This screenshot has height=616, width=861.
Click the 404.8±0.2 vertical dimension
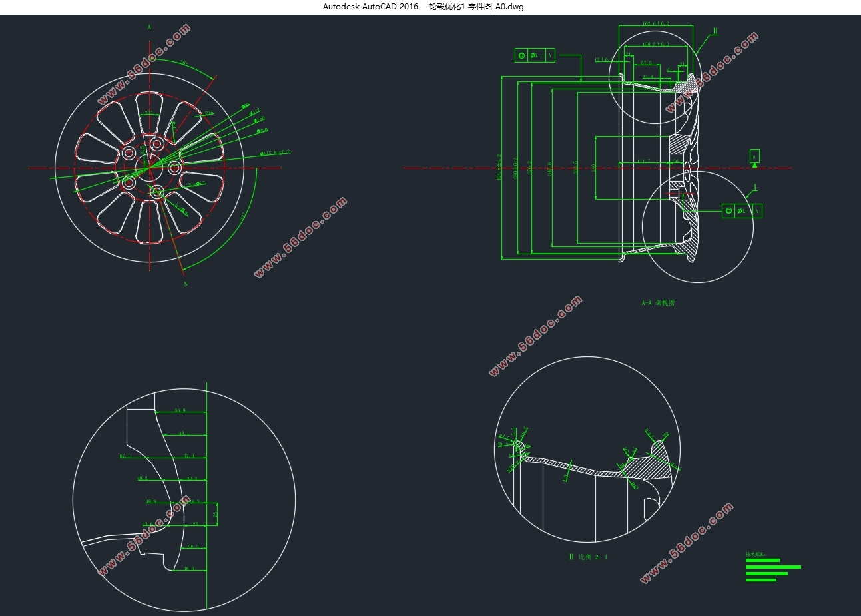499,168
